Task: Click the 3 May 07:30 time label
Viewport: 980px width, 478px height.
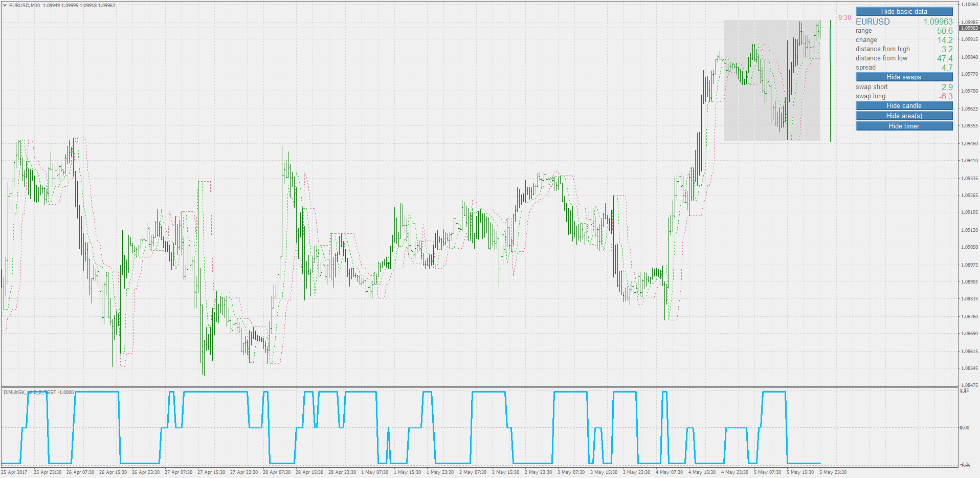Action: (x=571, y=472)
